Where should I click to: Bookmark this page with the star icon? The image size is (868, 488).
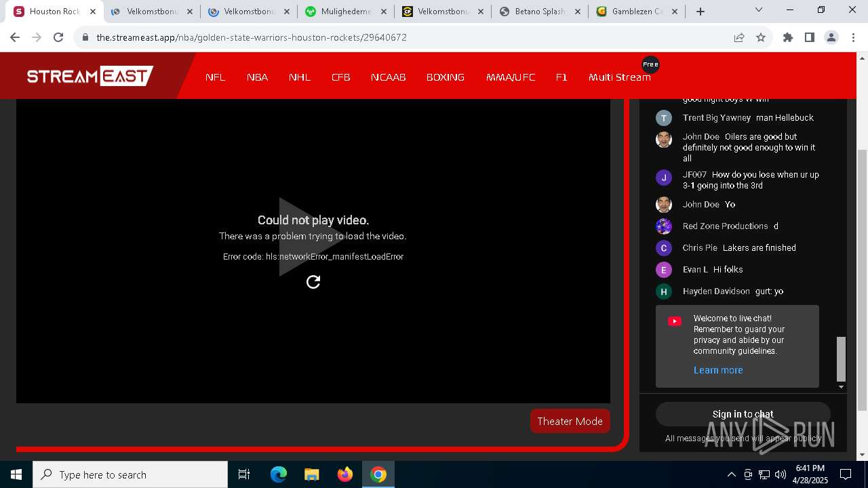click(761, 37)
